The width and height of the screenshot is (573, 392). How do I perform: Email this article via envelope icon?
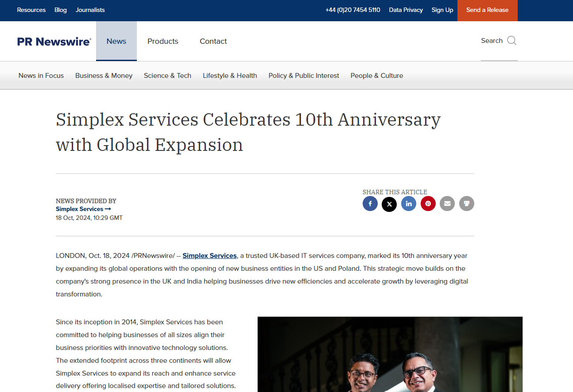coord(447,204)
